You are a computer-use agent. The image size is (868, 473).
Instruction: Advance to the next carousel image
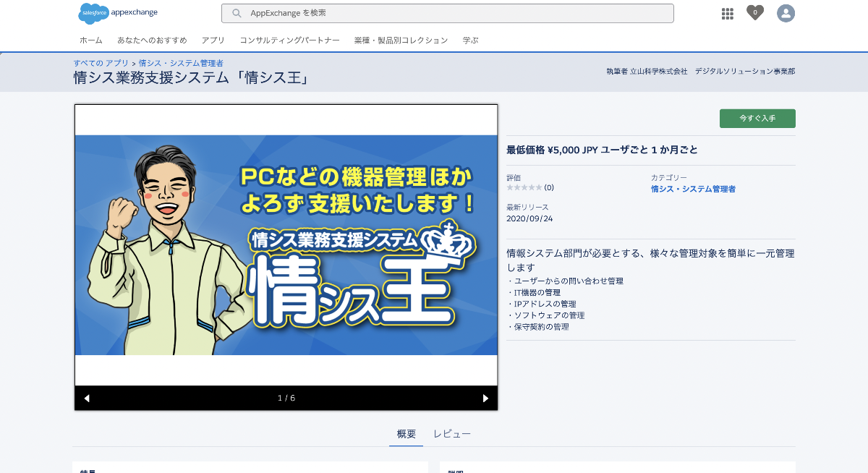tap(485, 398)
